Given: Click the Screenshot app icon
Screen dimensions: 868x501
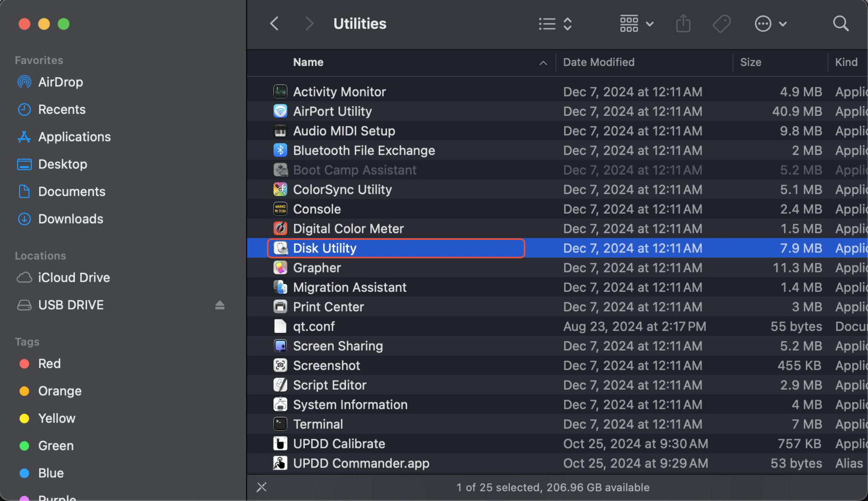Looking at the screenshot, I should click(280, 365).
